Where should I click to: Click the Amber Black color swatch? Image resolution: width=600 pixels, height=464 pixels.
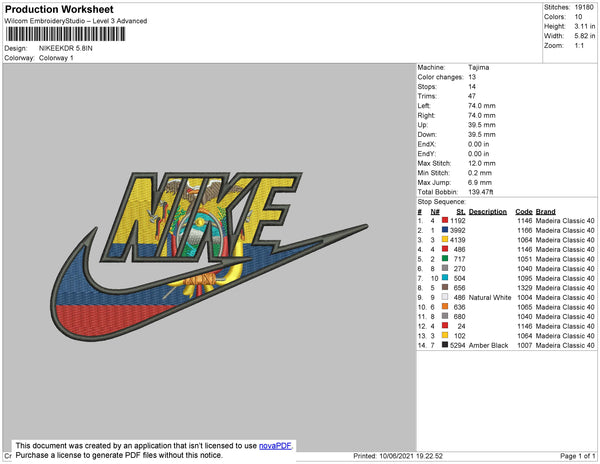(445, 345)
